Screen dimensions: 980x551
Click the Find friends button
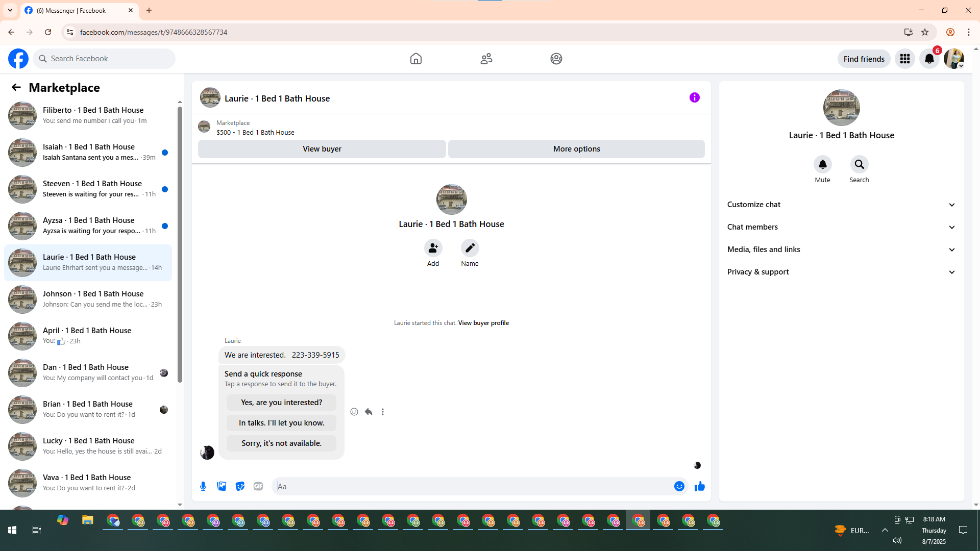[864, 59]
